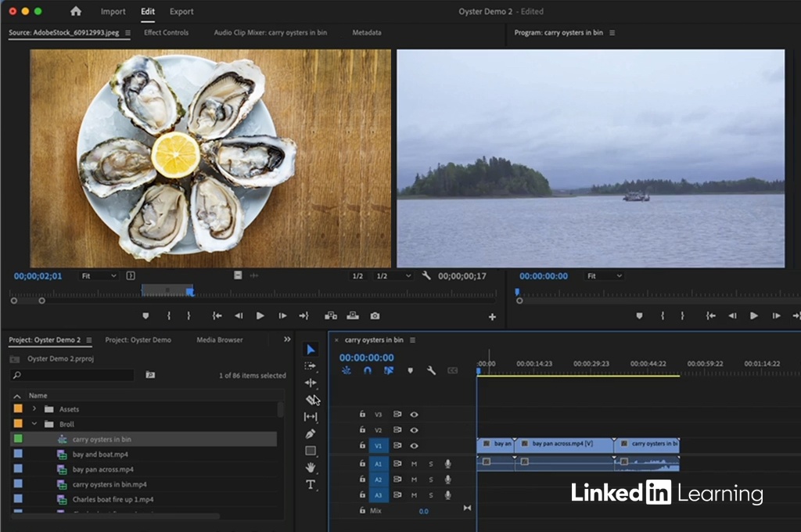Hide the V1 track output eye
The width and height of the screenshot is (801, 532).
tap(415, 446)
